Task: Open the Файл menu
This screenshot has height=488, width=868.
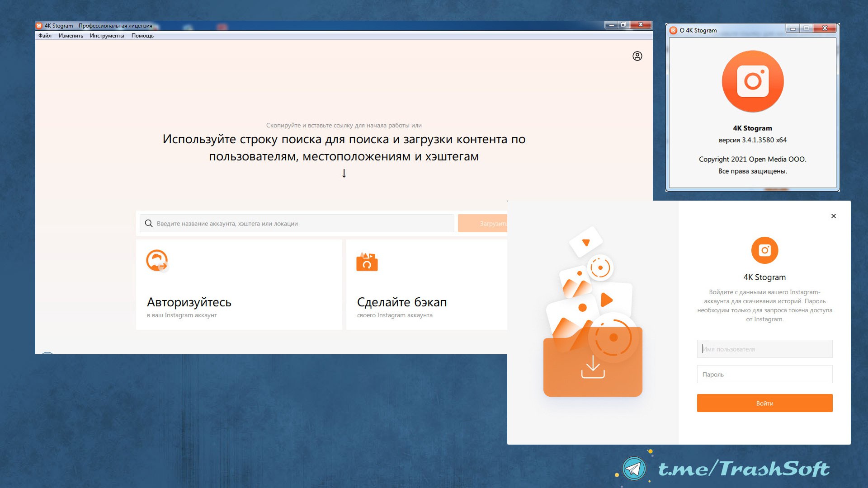Action: pos(45,36)
